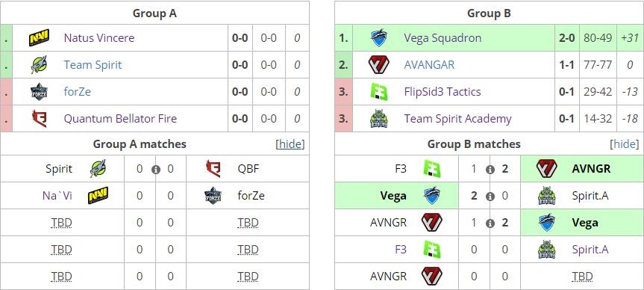Click the AVANGAR logo in the last match row

pos(431,276)
